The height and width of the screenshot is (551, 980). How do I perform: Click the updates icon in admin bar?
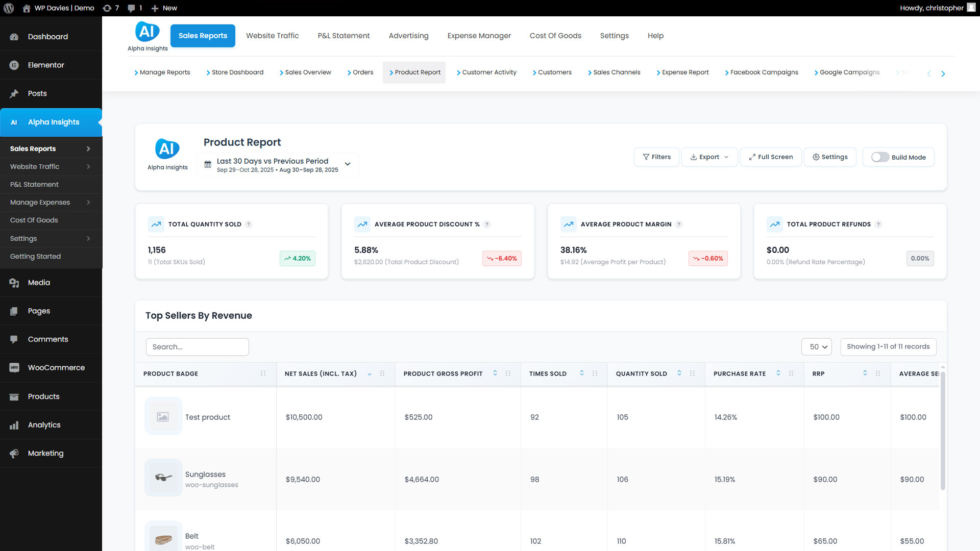(x=107, y=8)
